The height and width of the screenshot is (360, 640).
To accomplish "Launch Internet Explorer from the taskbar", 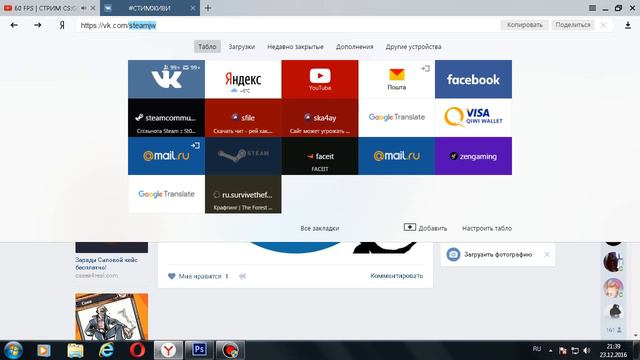I will click(106, 350).
